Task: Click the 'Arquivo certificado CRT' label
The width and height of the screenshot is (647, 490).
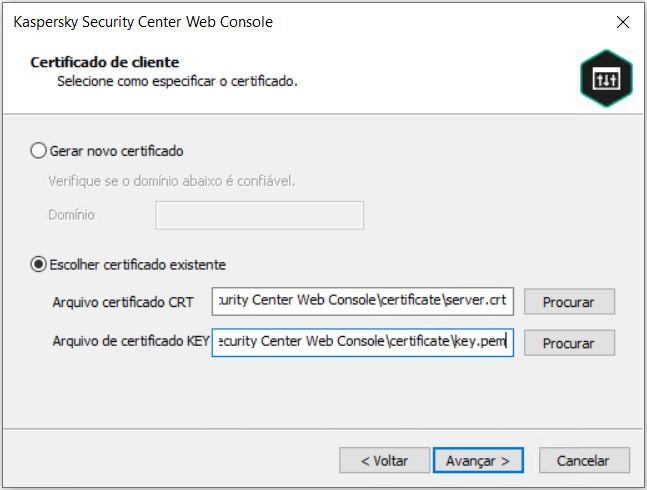Action: pyautogui.click(x=123, y=302)
